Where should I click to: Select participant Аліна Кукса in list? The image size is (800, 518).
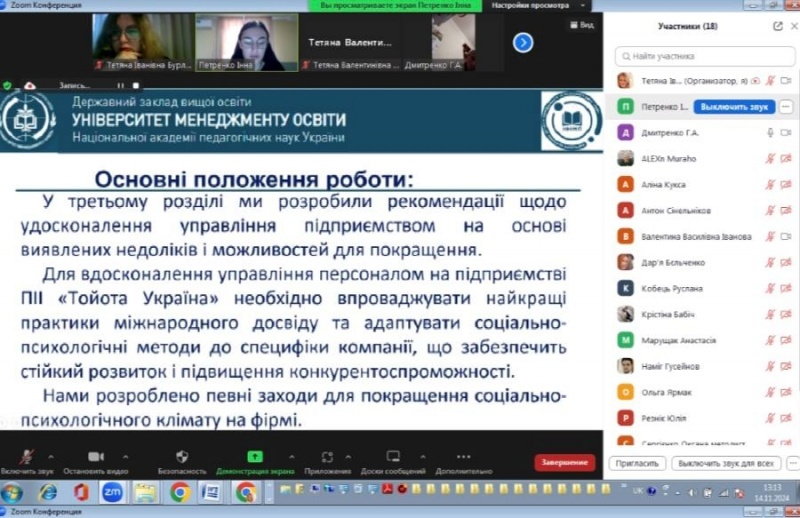pyautogui.click(x=702, y=184)
